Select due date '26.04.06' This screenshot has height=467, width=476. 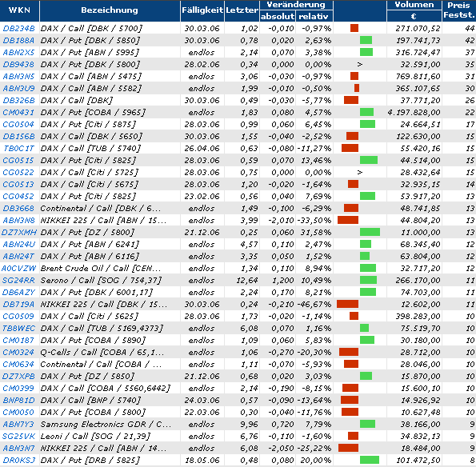[202, 149]
